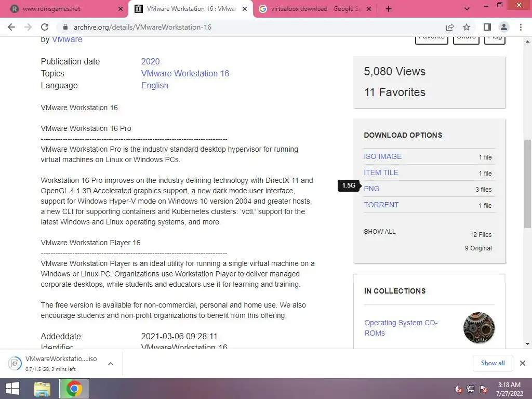This screenshot has width=532, height=399.
Task: Close the romsgames.net tab
Action: coord(120,9)
